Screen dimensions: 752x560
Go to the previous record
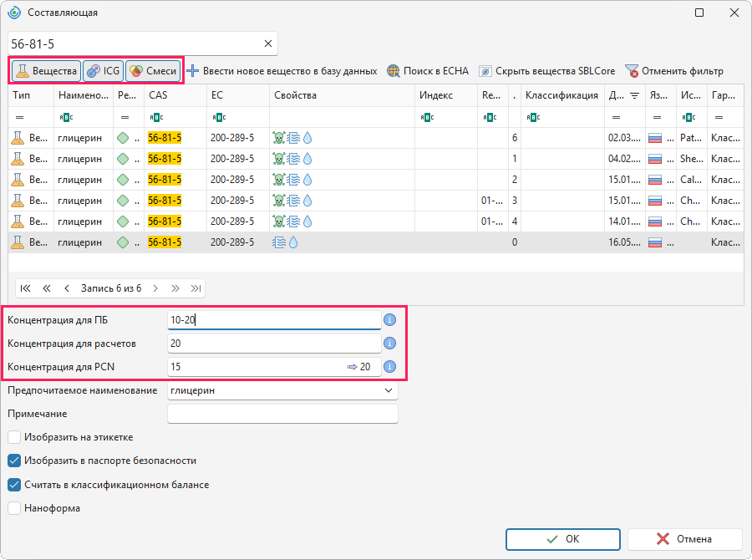67,288
